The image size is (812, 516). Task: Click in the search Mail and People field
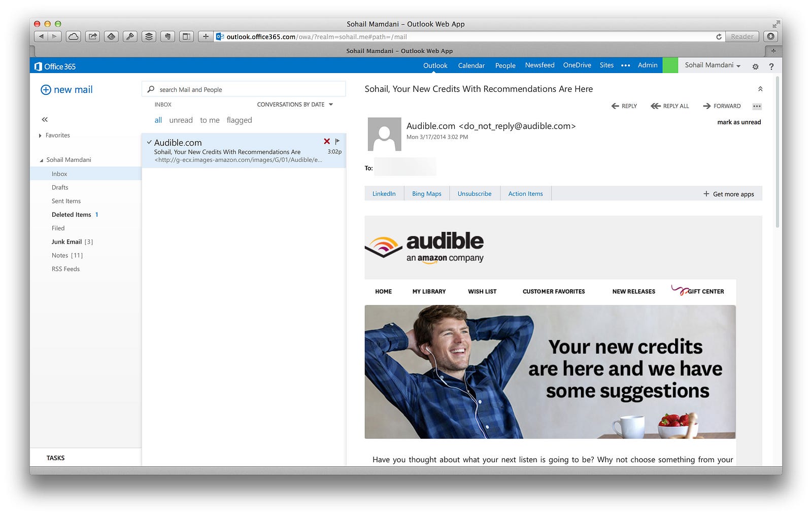(244, 89)
